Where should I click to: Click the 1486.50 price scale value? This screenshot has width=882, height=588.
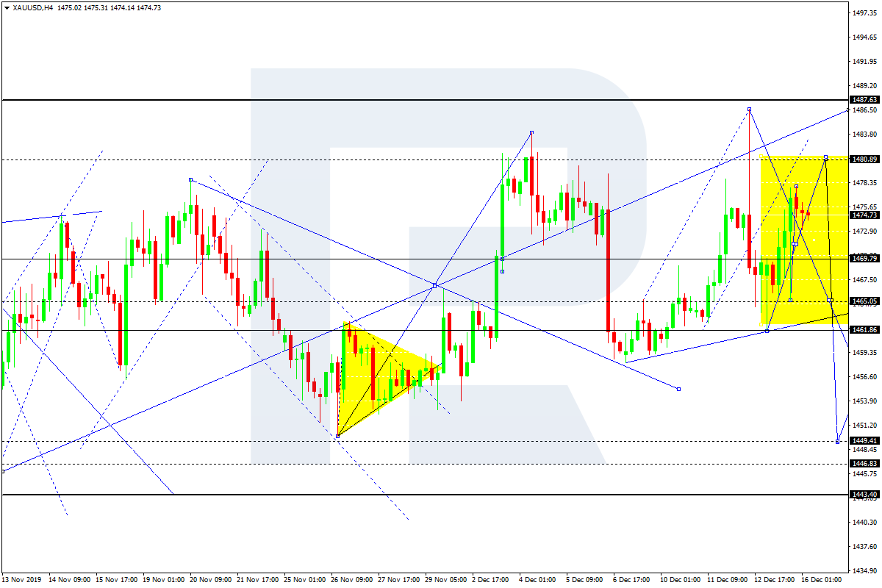click(864, 110)
